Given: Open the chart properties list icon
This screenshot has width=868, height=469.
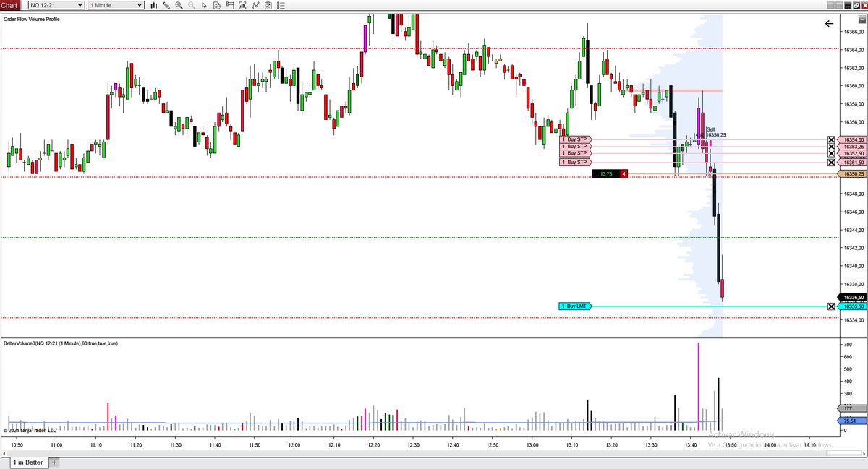Looking at the screenshot, I should pyautogui.click(x=281, y=5).
